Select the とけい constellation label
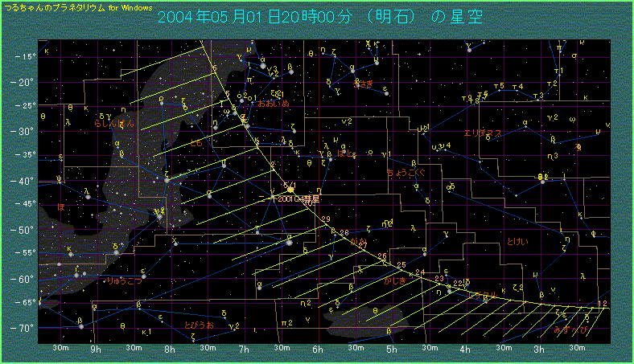Viewport: 634px width, 364px height. point(518,242)
